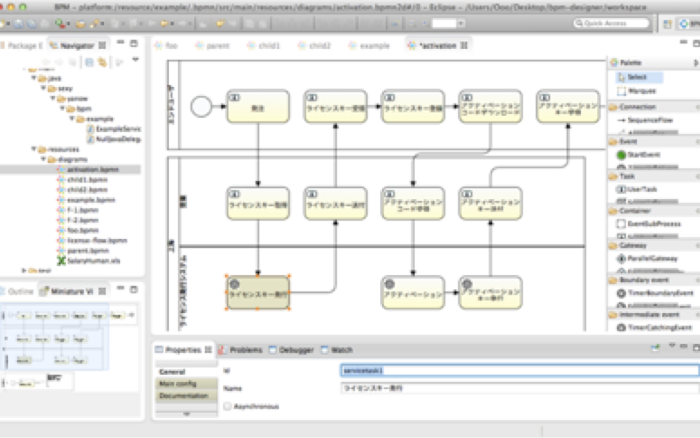Click the start event circle on canvas
700x438 pixels.
(x=201, y=107)
